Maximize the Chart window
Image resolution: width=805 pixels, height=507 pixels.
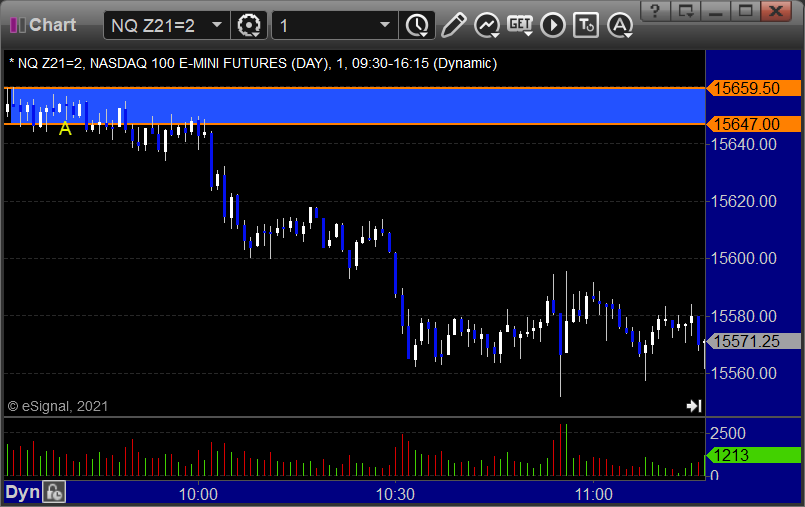point(745,11)
